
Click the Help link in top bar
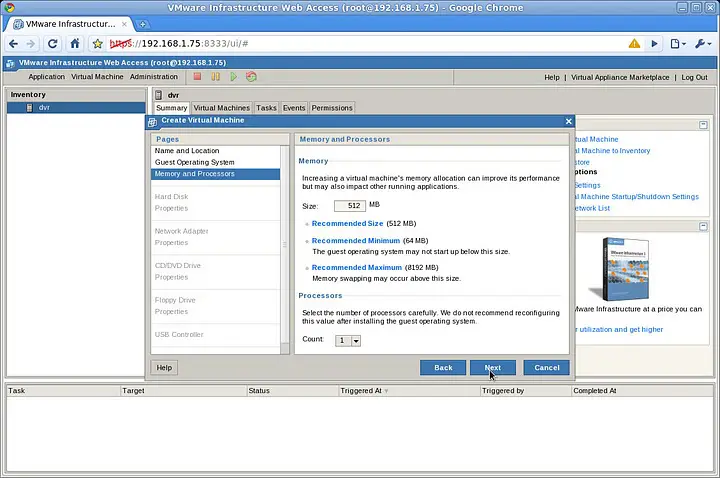coord(551,77)
